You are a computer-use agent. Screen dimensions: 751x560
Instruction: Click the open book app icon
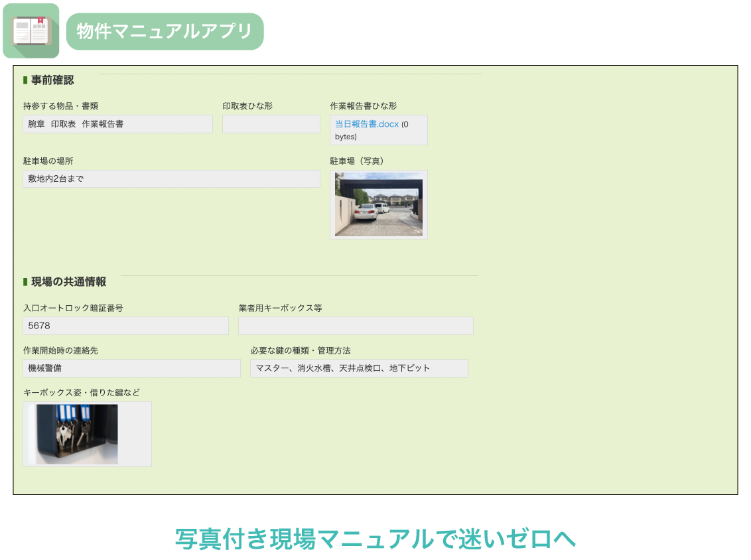31,31
